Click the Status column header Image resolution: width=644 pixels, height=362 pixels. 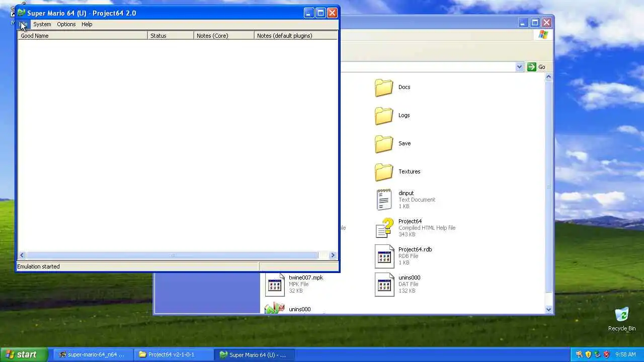click(171, 36)
